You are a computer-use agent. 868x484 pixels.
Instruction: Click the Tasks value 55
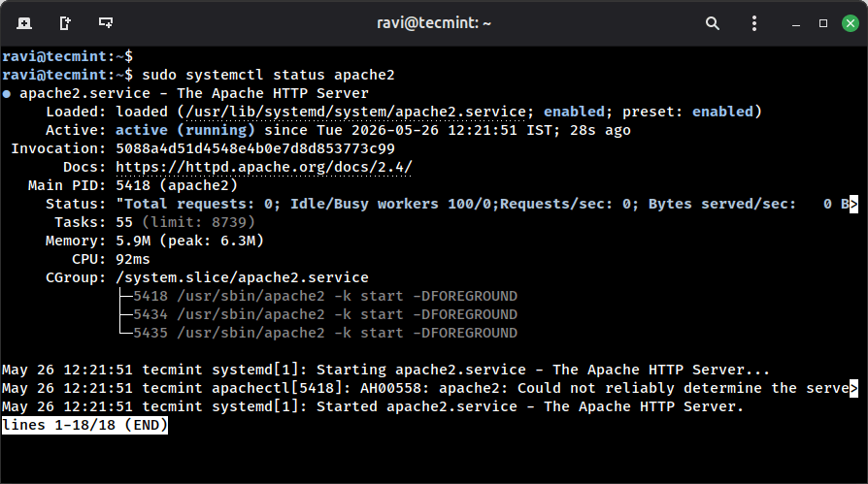(x=124, y=222)
